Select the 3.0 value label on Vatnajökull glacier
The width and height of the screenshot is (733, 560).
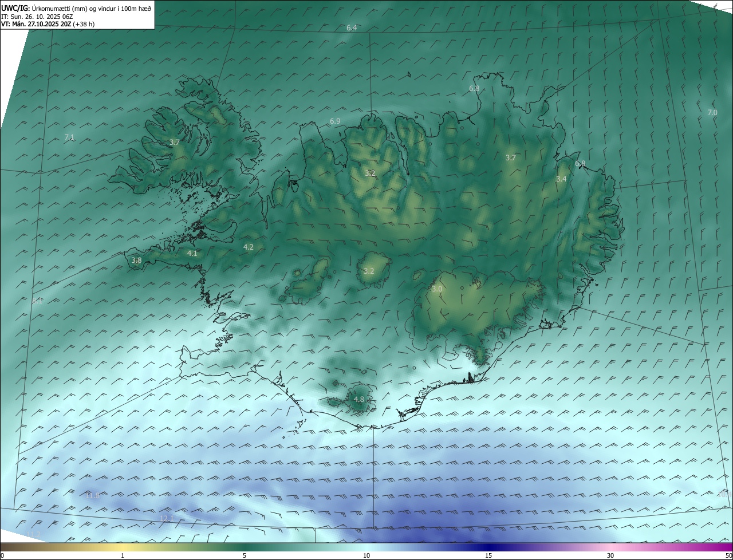click(x=437, y=289)
